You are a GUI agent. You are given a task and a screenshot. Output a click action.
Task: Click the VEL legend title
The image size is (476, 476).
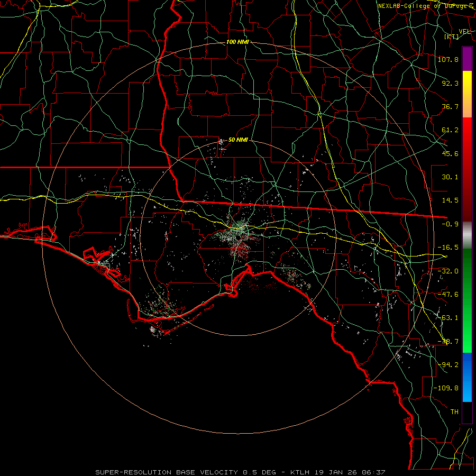click(x=465, y=32)
